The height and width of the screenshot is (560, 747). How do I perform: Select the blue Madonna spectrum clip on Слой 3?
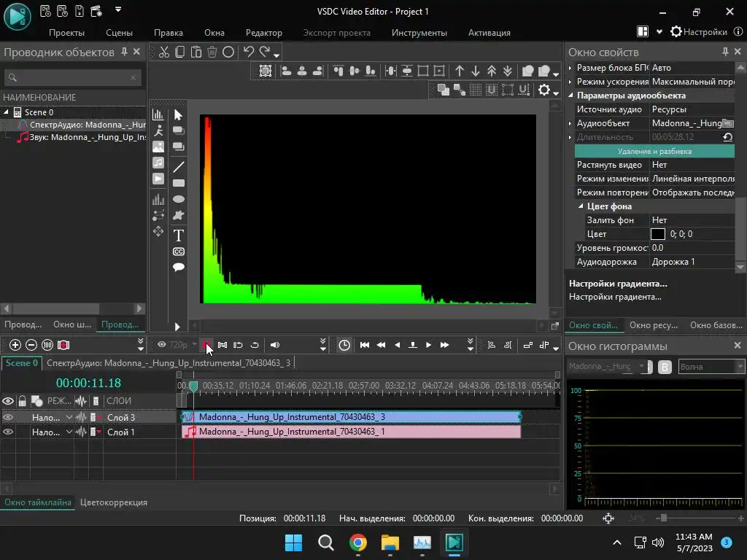click(352, 417)
